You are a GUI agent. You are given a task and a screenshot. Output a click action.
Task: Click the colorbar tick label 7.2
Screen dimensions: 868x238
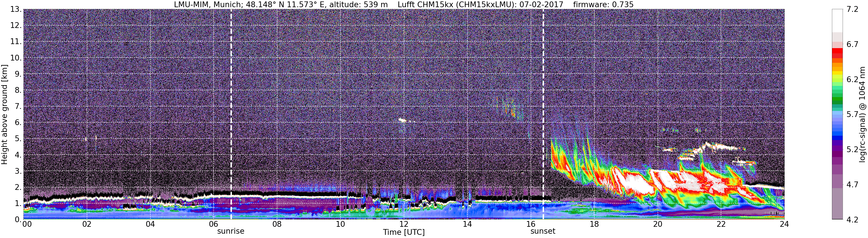point(852,10)
